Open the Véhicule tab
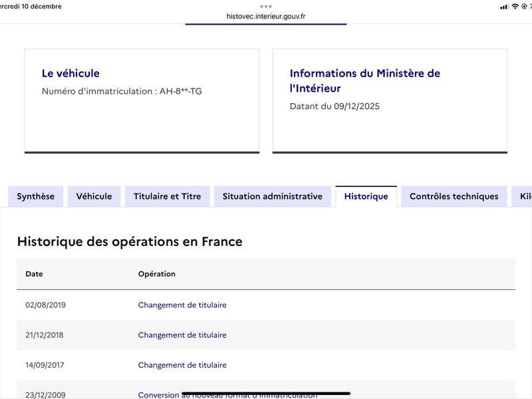The height and width of the screenshot is (399, 532). pos(94,196)
